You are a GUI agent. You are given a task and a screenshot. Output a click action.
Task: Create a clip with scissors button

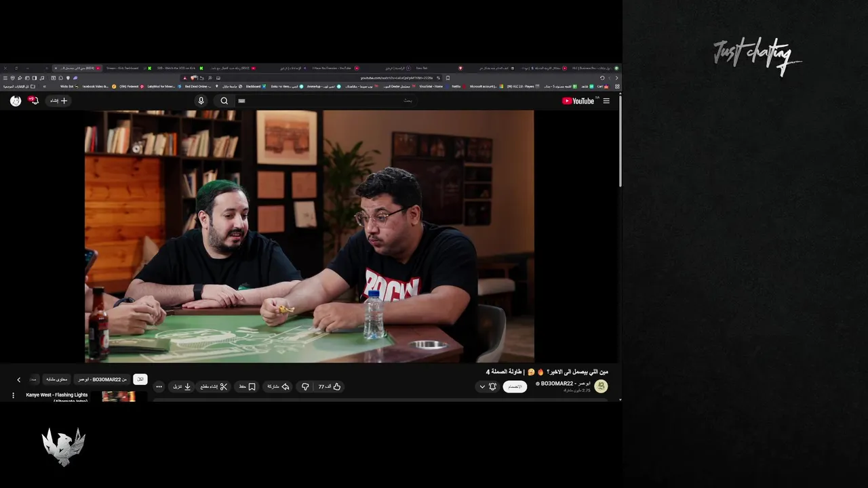214,386
